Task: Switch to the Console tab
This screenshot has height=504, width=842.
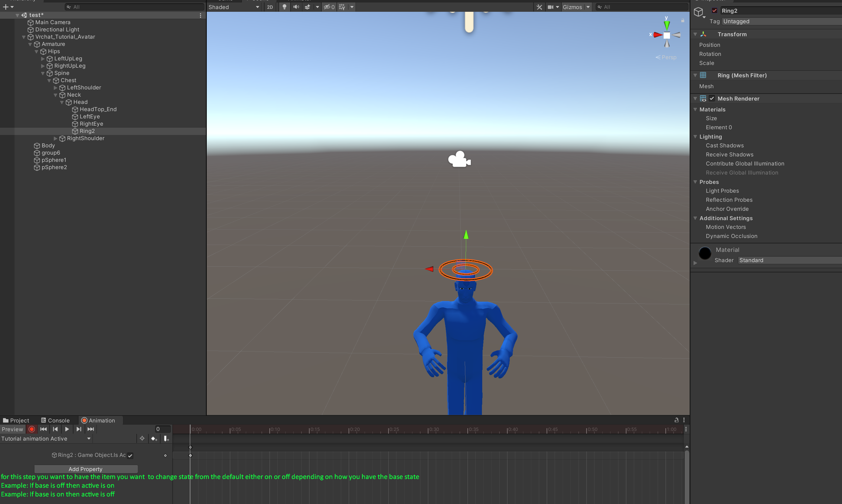Action: tap(55, 420)
